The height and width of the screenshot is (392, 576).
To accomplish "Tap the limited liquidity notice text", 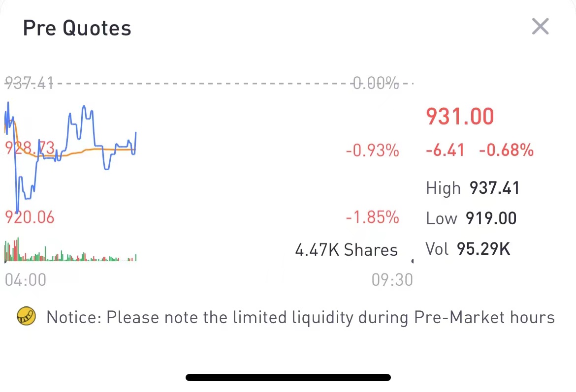I will 300,317.
